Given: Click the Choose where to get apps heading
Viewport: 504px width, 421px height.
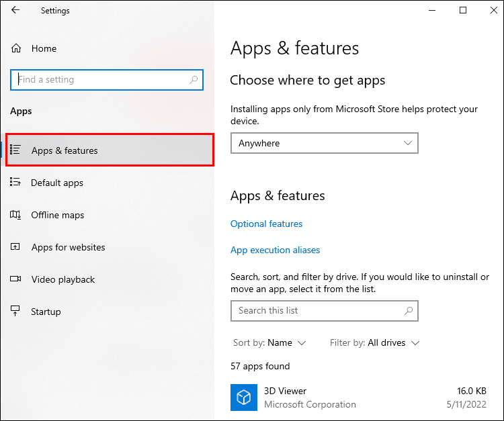Looking at the screenshot, I should click(x=307, y=81).
